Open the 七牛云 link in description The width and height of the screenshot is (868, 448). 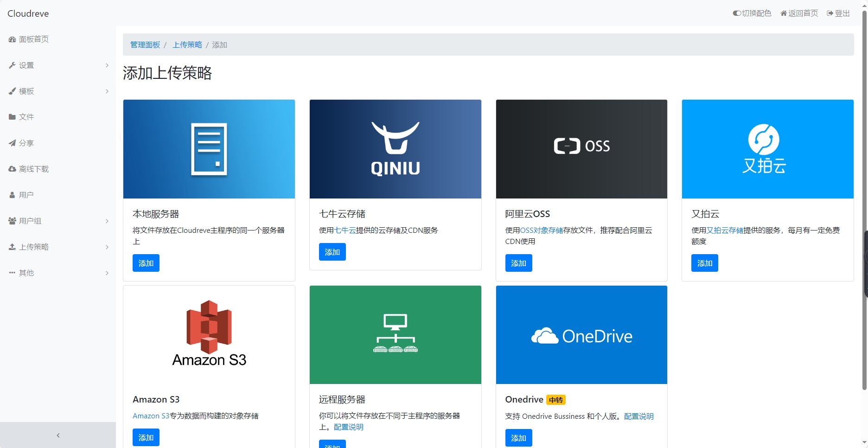[x=345, y=230]
